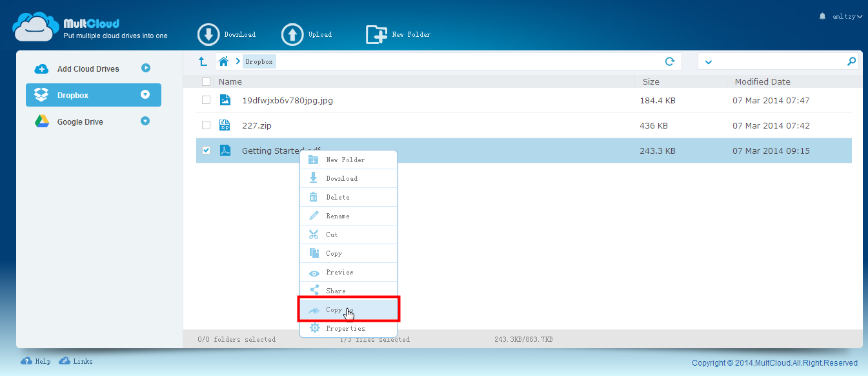Click the New Folder icon in toolbar
This screenshot has width=868, height=376.
click(377, 34)
